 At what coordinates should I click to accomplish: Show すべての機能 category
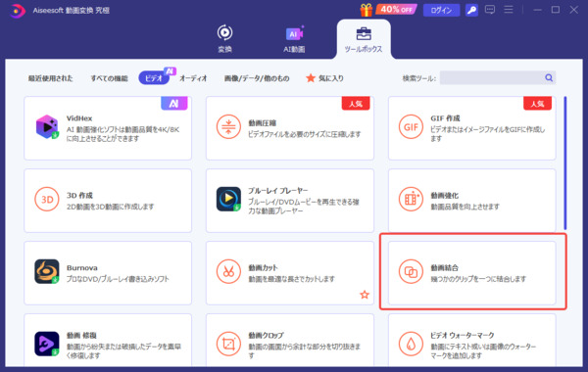tap(109, 78)
